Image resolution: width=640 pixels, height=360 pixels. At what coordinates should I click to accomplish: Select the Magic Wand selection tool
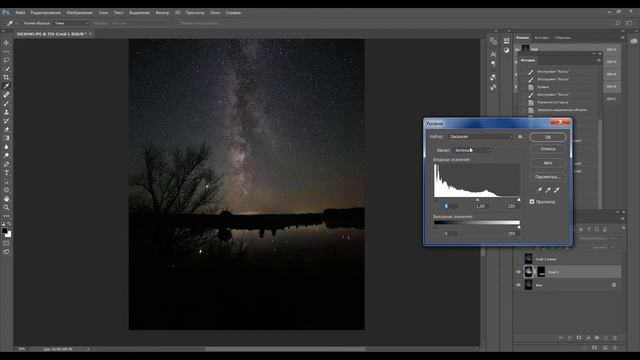click(x=6, y=69)
